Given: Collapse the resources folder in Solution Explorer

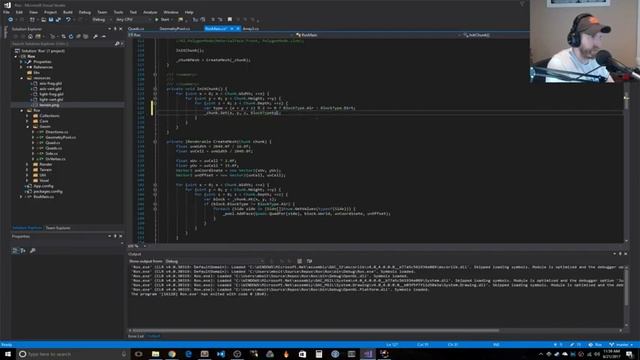Looking at the screenshot, I should coord(22,78).
